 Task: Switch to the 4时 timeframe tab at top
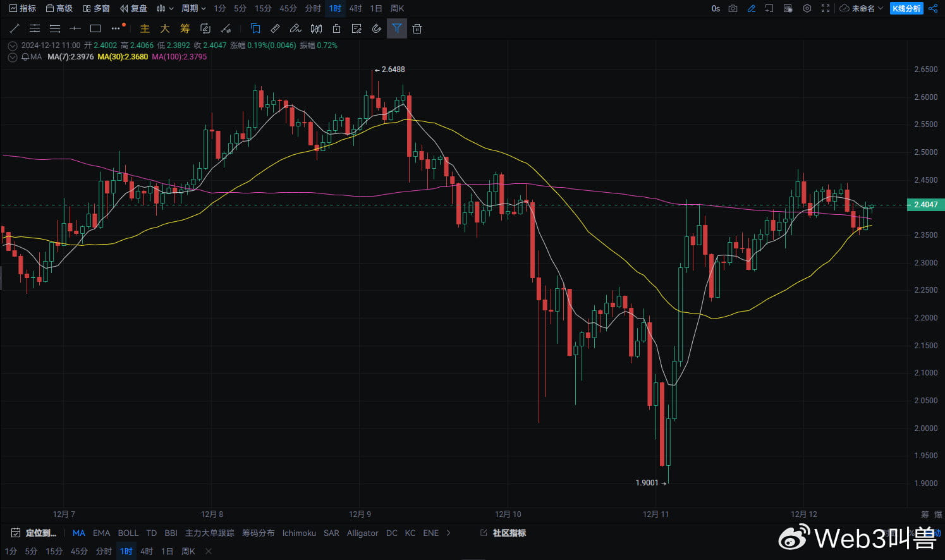(x=355, y=8)
